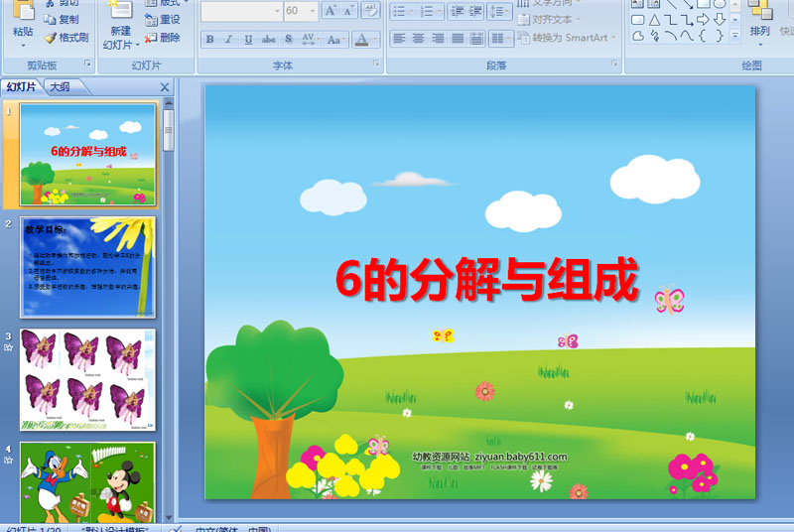
Task: Click the Copy icon
Action: (50, 20)
